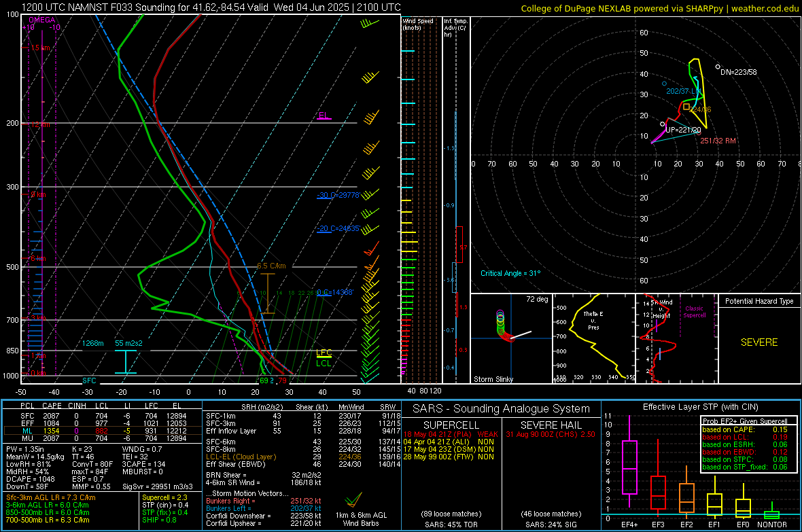
Task: Click the Corfidi downshear DN circle marker
Action: pos(718,67)
